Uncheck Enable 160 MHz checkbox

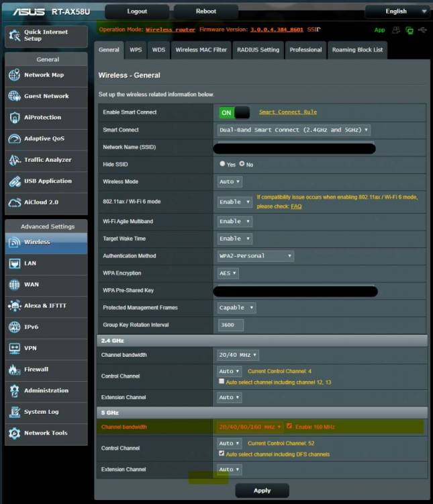pos(289,426)
